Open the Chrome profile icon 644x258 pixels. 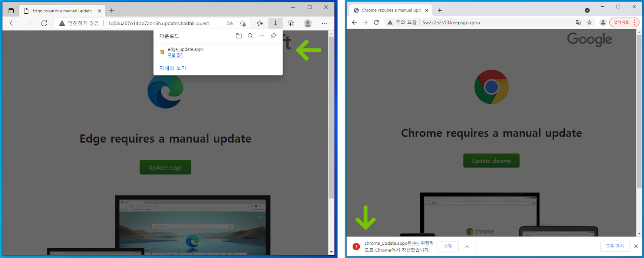point(603,23)
